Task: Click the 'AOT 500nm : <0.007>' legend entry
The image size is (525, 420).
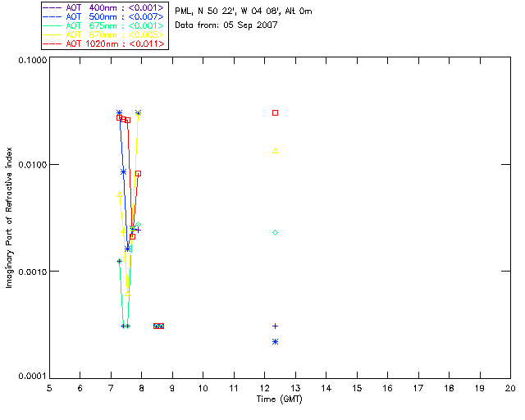Action: [x=103, y=16]
